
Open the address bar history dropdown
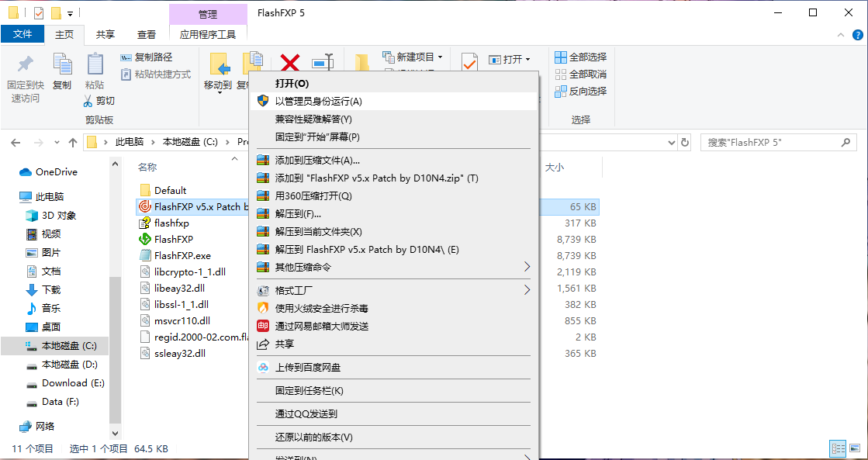(672, 142)
